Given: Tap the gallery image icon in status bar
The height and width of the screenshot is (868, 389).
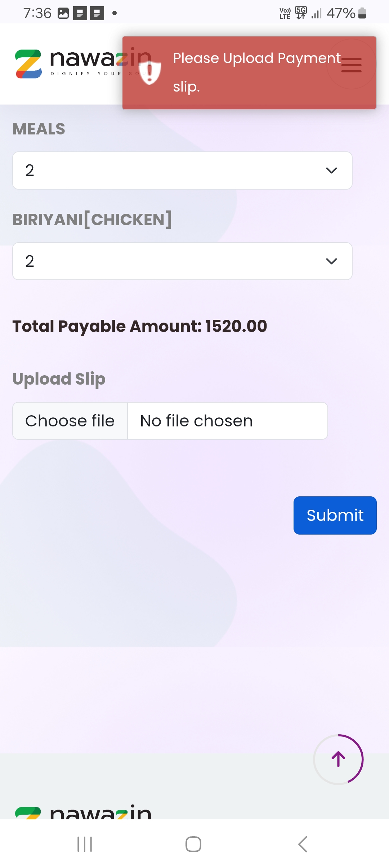Looking at the screenshot, I should click(x=63, y=13).
